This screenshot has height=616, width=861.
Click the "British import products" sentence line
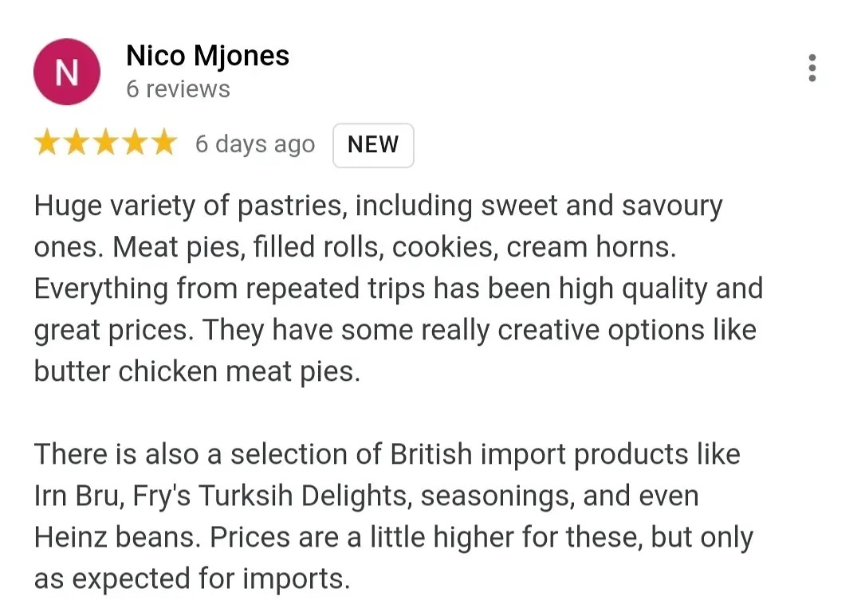387,454
